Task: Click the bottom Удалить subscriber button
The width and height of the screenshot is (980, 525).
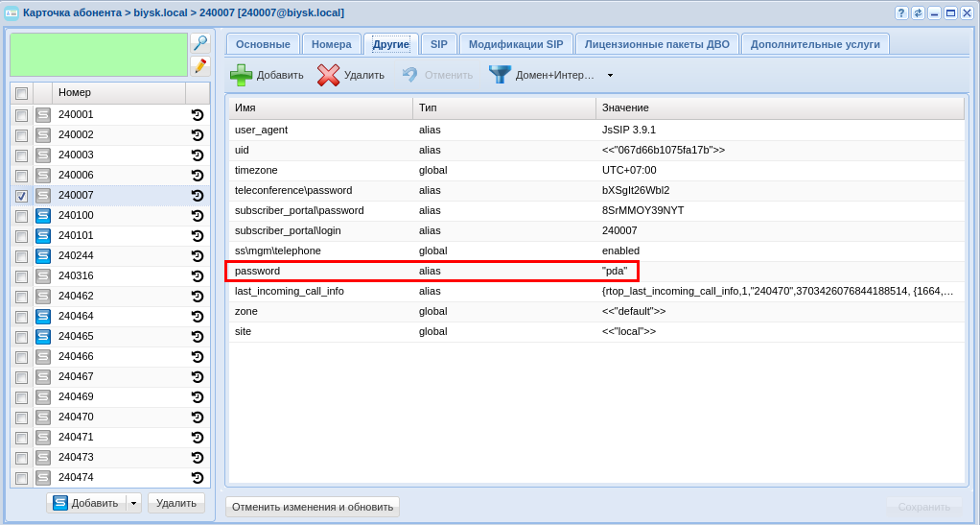Action: (176, 503)
